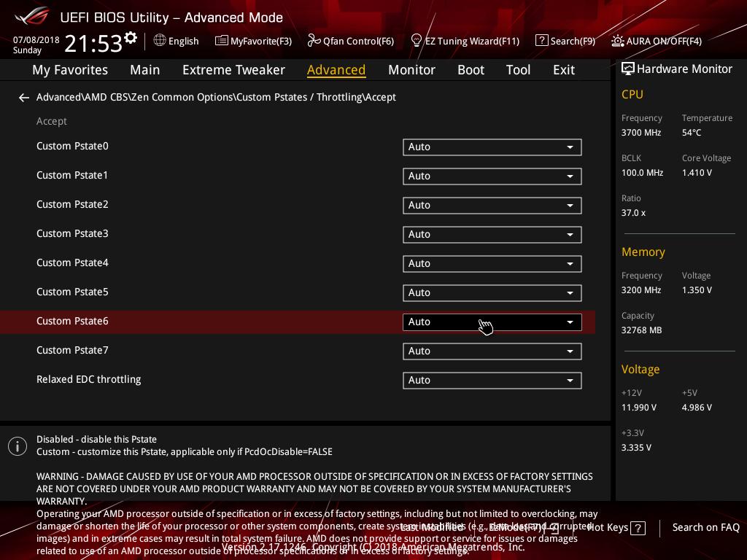
Task: Click the 07/08/2018 date text
Action: (36, 40)
